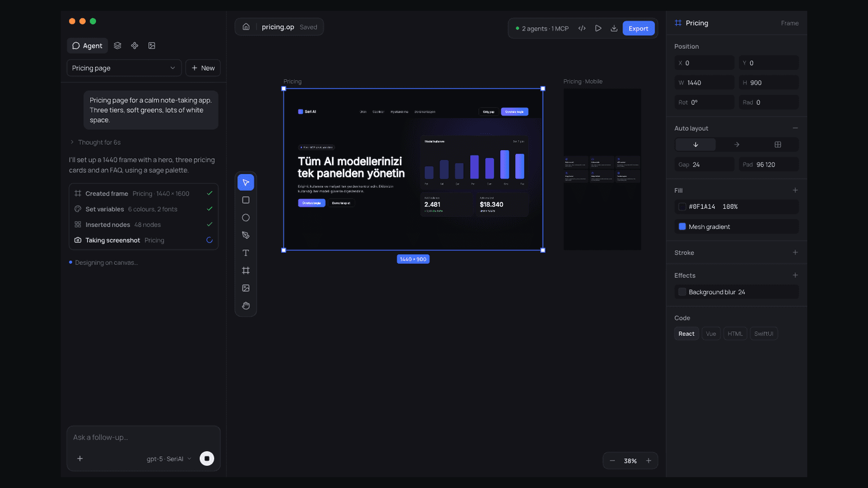Choose the Rectangle shape tool
This screenshot has height=488, width=868.
[x=246, y=200]
